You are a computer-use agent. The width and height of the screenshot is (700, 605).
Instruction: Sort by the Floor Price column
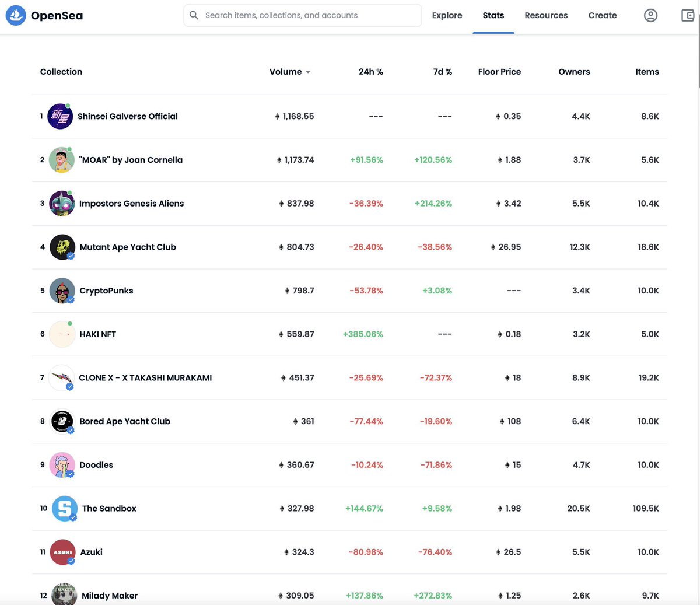pos(499,72)
